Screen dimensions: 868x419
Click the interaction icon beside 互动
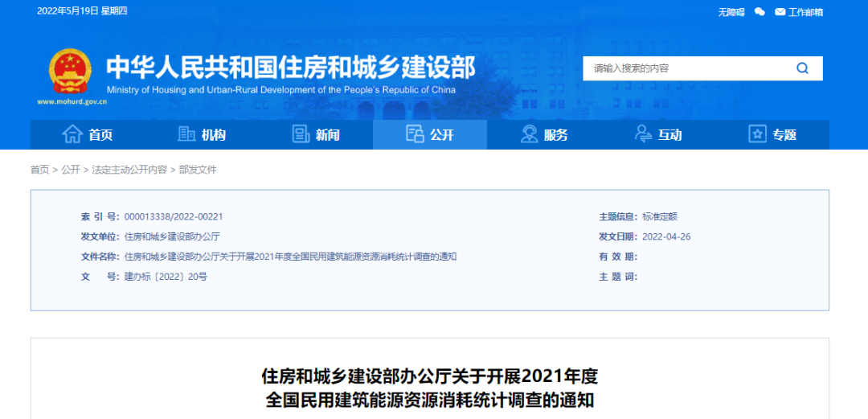(x=643, y=134)
